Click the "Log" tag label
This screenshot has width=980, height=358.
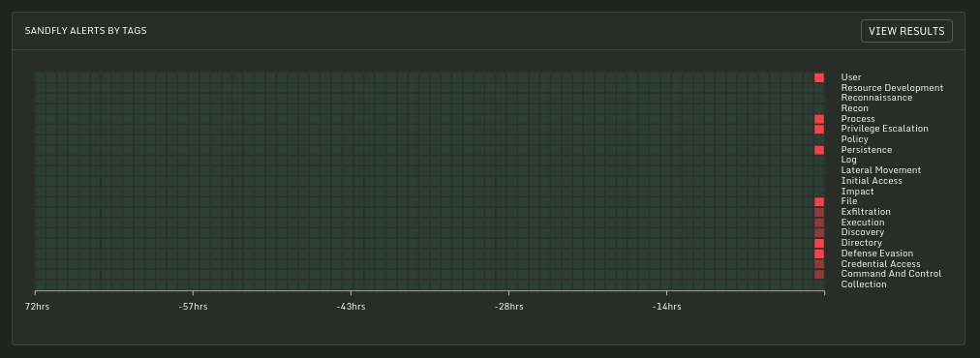tap(848, 160)
